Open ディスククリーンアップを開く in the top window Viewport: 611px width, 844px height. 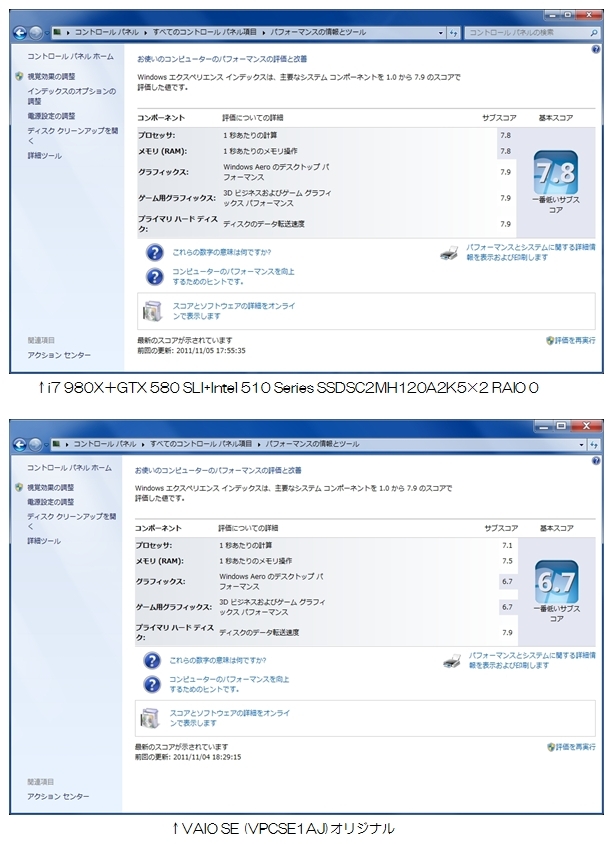tap(73, 136)
